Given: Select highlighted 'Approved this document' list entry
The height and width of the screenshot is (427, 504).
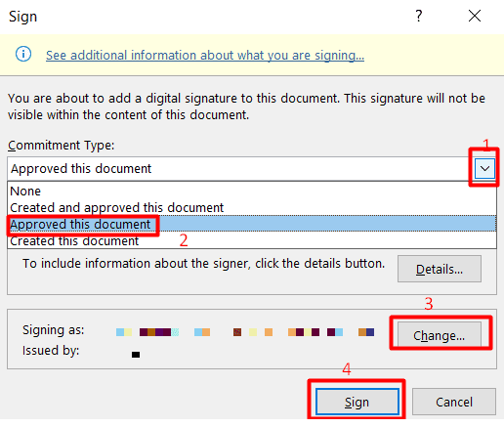Looking at the screenshot, I should pyautogui.click(x=252, y=224).
